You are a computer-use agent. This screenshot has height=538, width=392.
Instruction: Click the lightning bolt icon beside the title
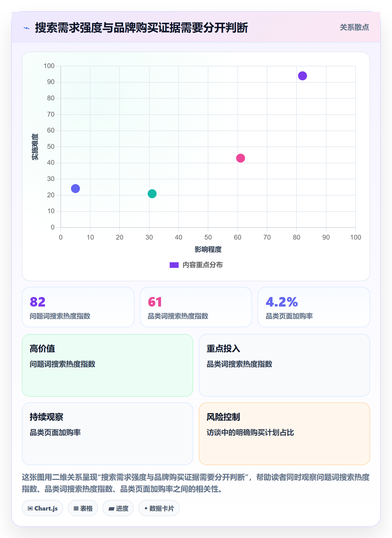(27, 28)
